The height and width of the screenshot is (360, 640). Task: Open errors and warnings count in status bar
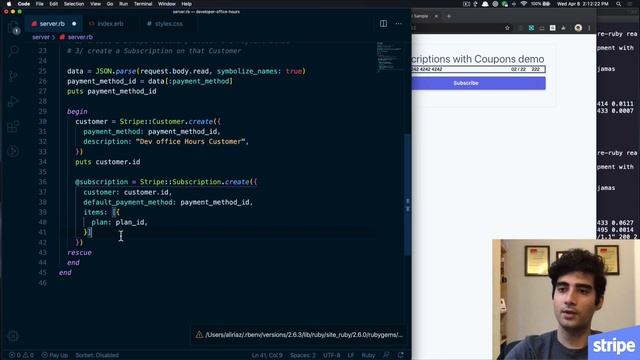click(22, 355)
